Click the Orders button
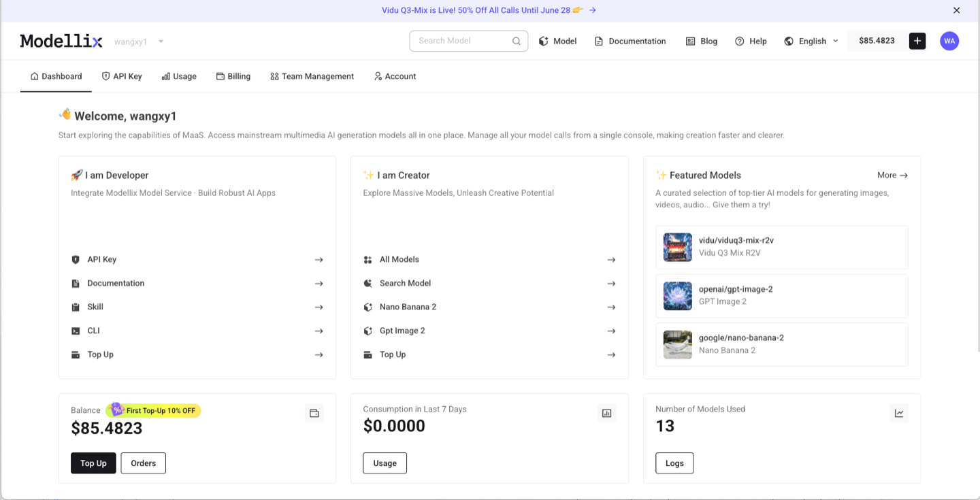This screenshot has height=500, width=980. [x=144, y=463]
